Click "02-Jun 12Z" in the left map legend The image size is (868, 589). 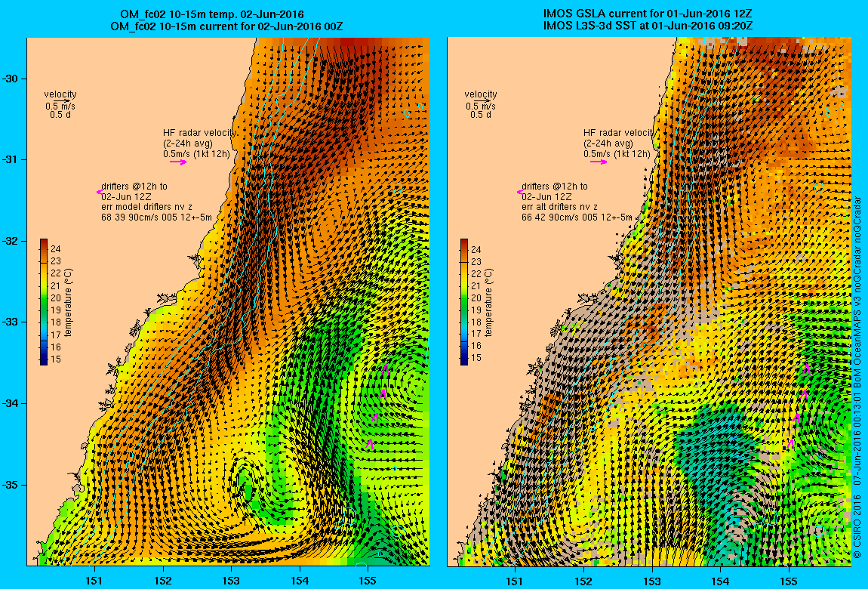[x=126, y=196]
